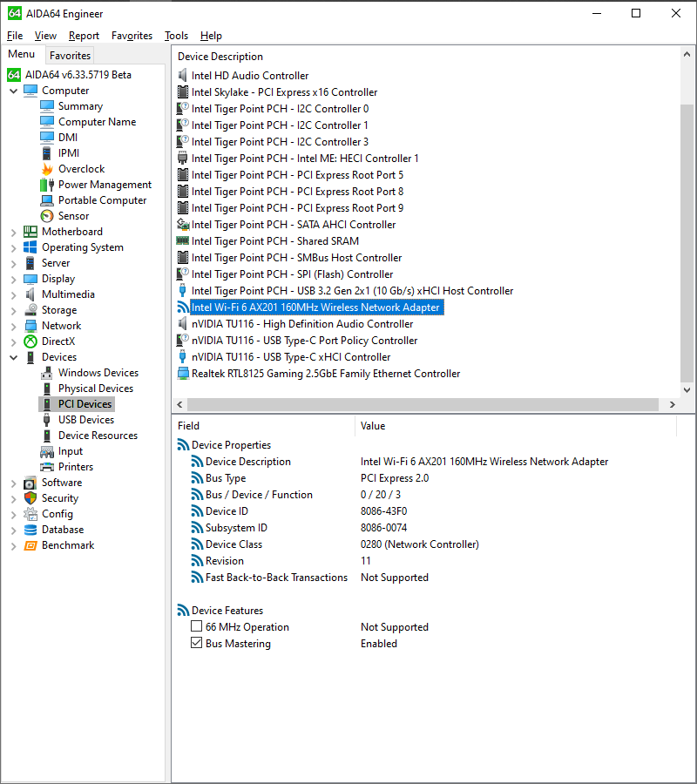
Task: Click the Database cylinder icon
Action: point(30,530)
